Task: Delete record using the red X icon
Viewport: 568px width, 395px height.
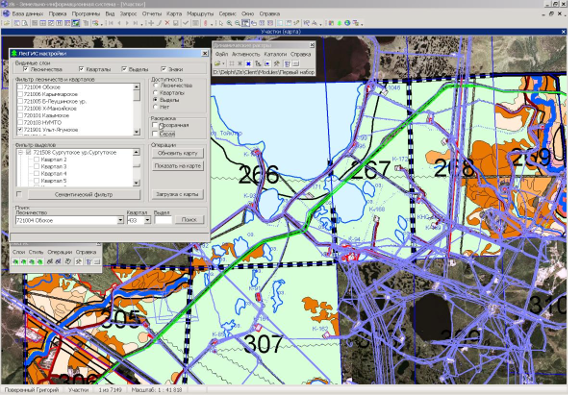Action: 167,23
